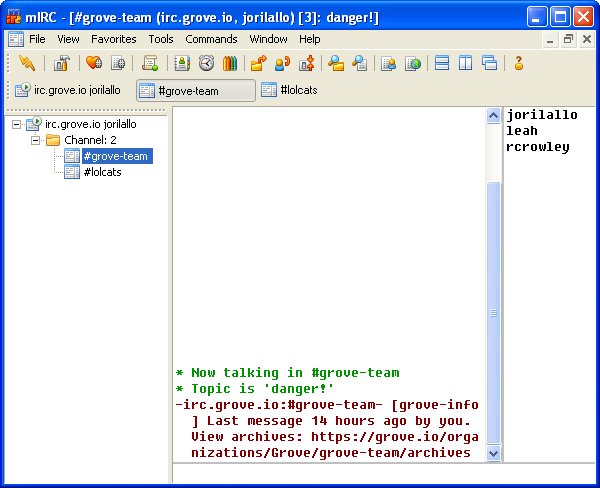
Task: Click the Help question mark icon
Action: (519, 63)
